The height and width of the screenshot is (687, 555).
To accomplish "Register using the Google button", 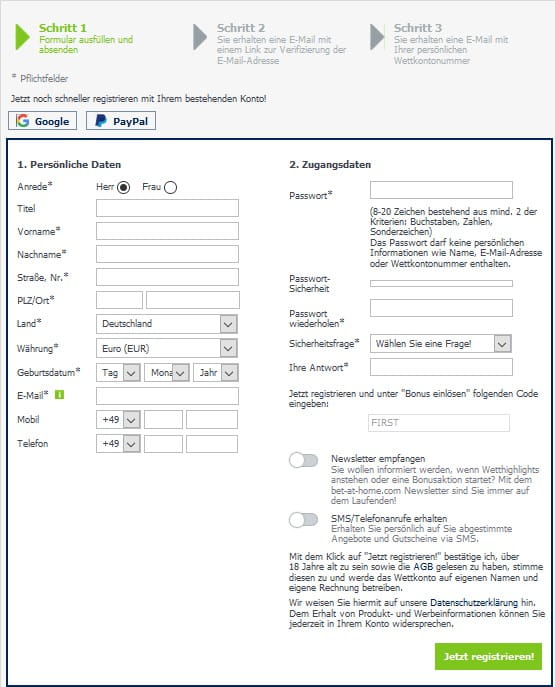I will click(42, 121).
